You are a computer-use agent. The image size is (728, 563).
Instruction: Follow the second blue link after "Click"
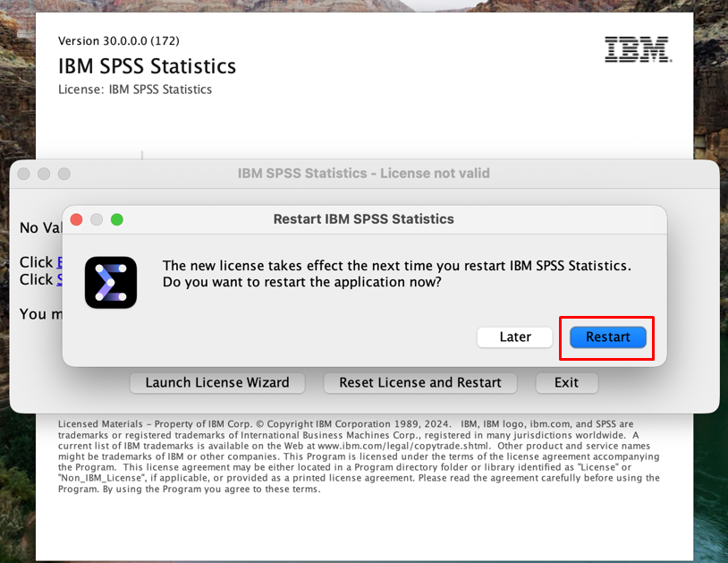coord(59,279)
